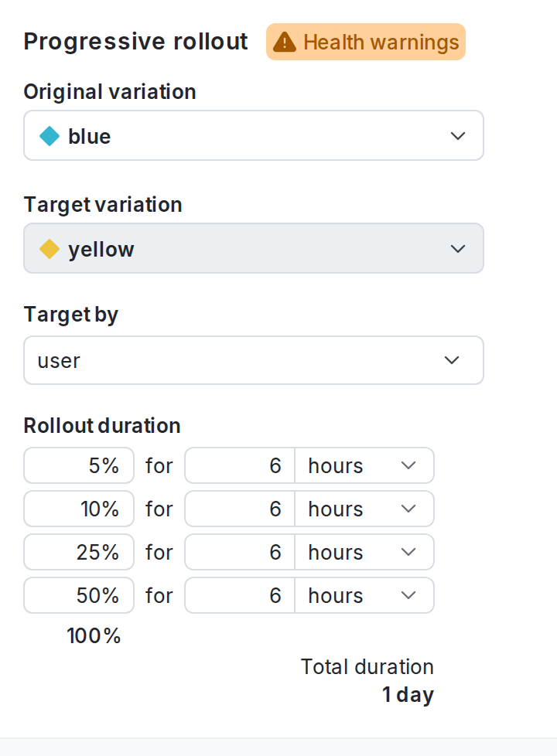
Task: Click the Health warnings badge
Action: pyautogui.click(x=365, y=42)
